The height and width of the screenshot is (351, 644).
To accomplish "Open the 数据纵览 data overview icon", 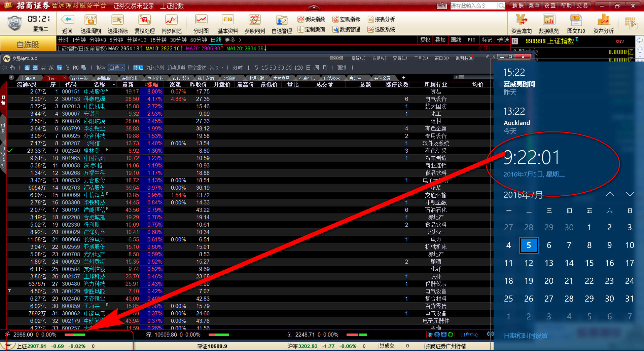I will (x=549, y=20).
